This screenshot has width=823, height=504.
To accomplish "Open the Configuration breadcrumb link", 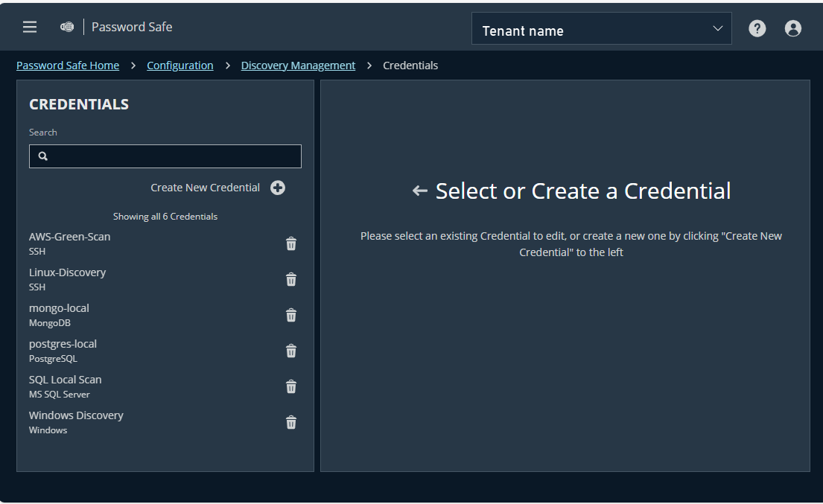I will [x=179, y=65].
